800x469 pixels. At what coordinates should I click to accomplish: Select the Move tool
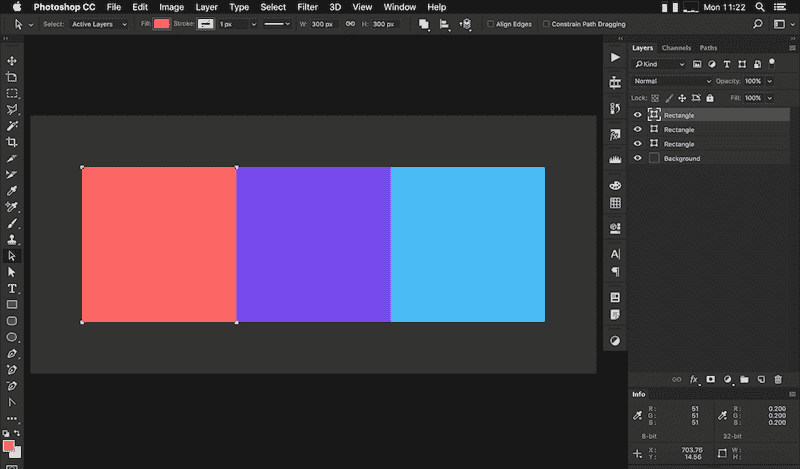[12, 61]
